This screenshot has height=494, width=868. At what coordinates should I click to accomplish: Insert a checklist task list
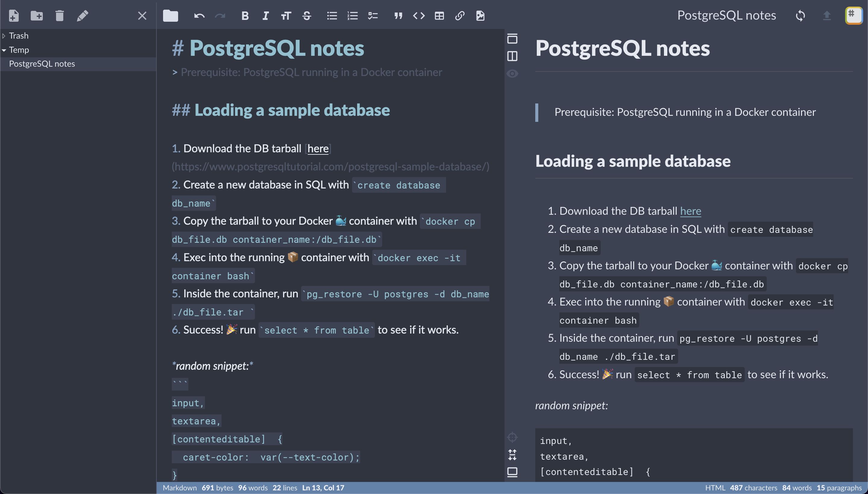(373, 16)
